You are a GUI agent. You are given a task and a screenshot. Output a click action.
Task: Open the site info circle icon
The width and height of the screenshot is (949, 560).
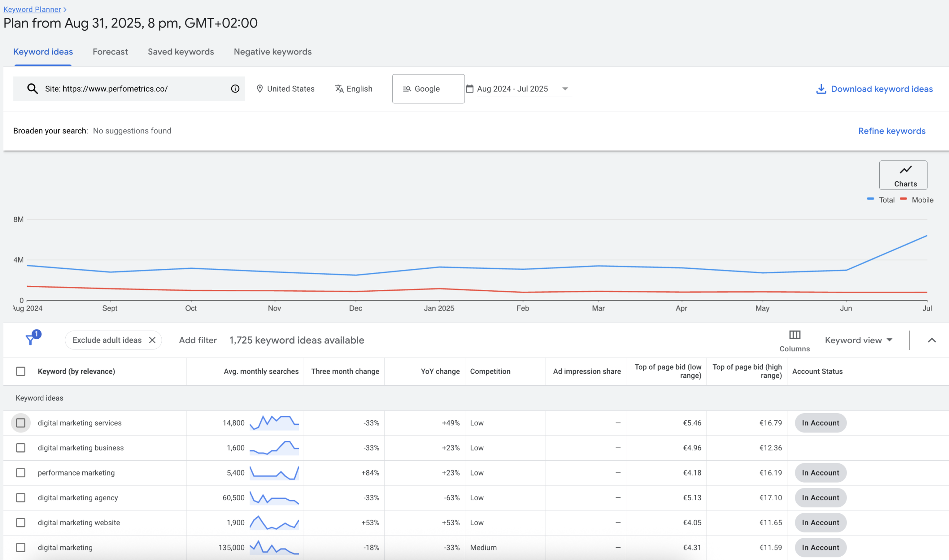[x=235, y=89]
